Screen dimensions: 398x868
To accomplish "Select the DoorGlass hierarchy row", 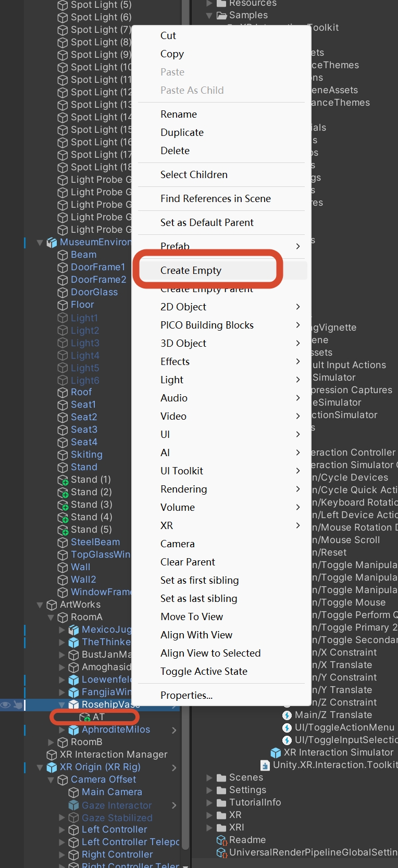I will (94, 292).
